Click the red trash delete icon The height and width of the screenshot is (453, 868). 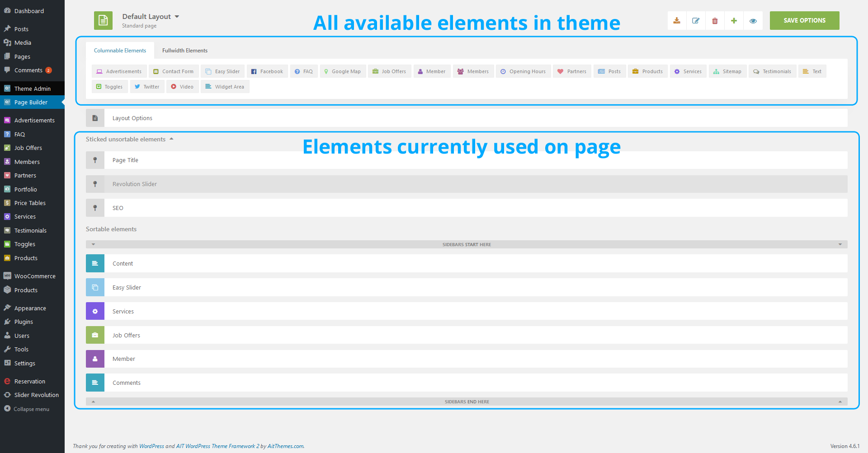[x=715, y=21]
